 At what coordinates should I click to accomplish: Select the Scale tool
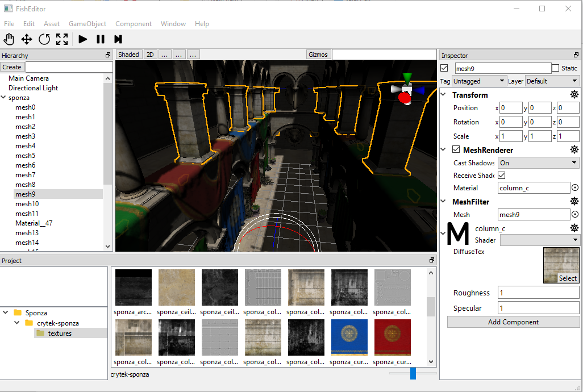(62, 39)
